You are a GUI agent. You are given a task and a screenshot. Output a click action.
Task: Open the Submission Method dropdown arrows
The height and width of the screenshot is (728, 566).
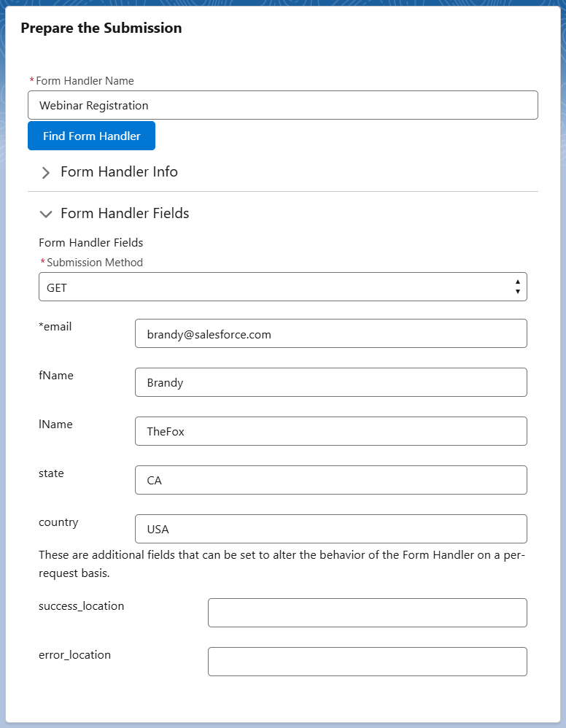click(x=517, y=287)
